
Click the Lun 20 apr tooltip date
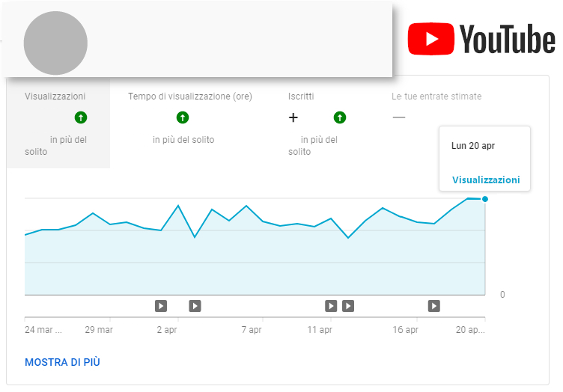pyautogui.click(x=473, y=146)
